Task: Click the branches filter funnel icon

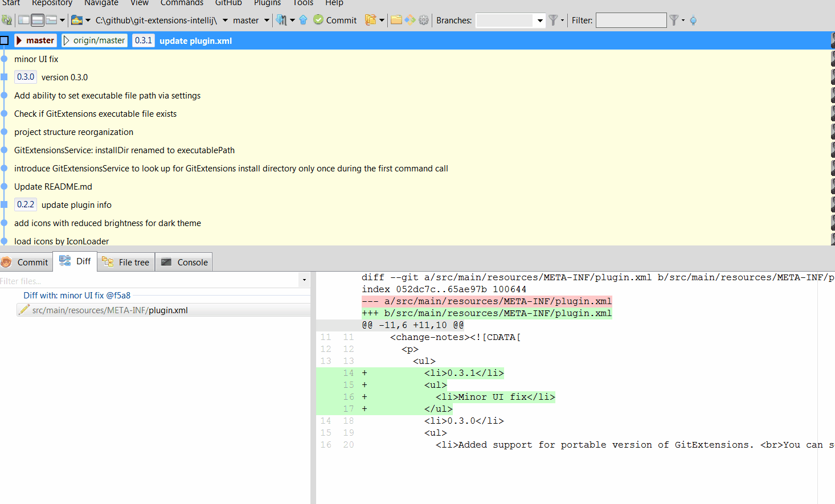Action: 553,20
